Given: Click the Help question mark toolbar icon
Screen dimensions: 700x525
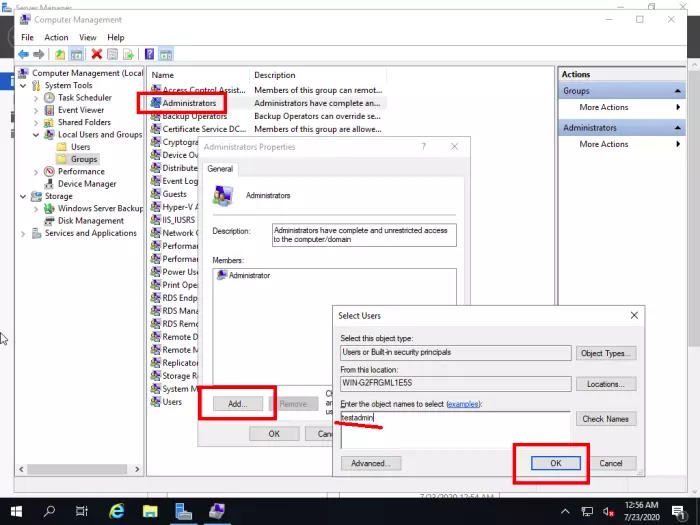Looking at the screenshot, I should [x=150, y=54].
